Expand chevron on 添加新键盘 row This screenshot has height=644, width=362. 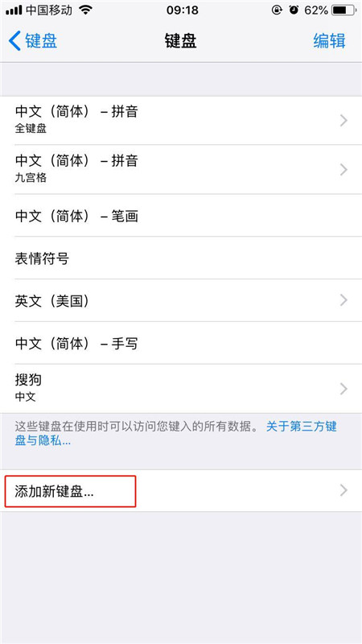click(x=344, y=490)
